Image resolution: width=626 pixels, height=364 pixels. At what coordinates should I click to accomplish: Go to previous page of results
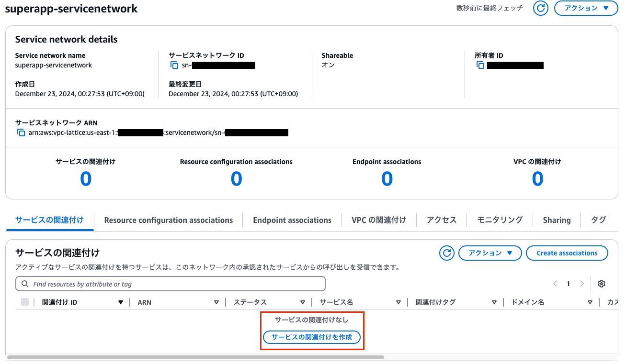tap(555, 284)
